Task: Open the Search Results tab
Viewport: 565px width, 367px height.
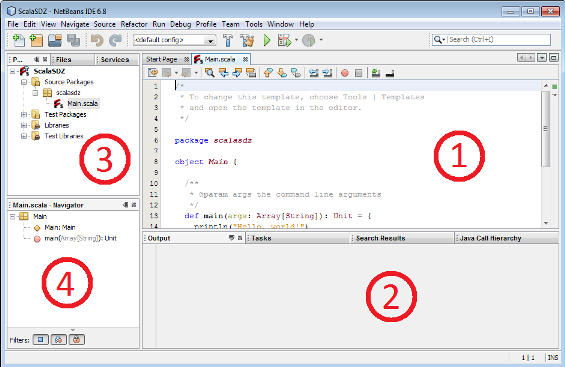Action: (381, 238)
